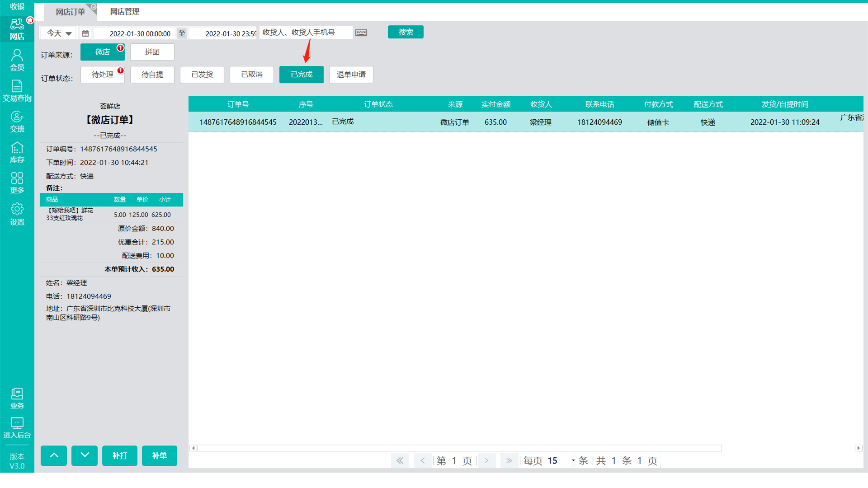
Task: Click the down arrow button in receipt panel
Action: pos(85,455)
